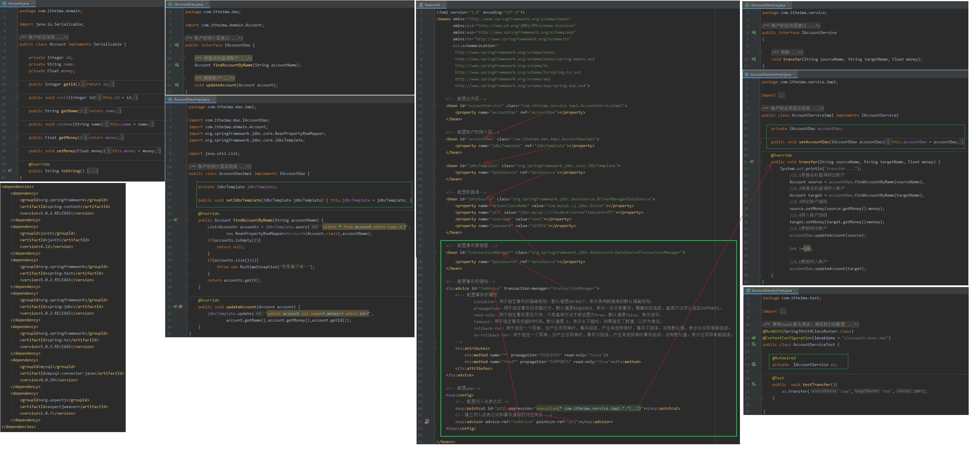Click AOP advisor gutter icon in bean.xml
The width and height of the screenshot is (980, 457).
427,421
